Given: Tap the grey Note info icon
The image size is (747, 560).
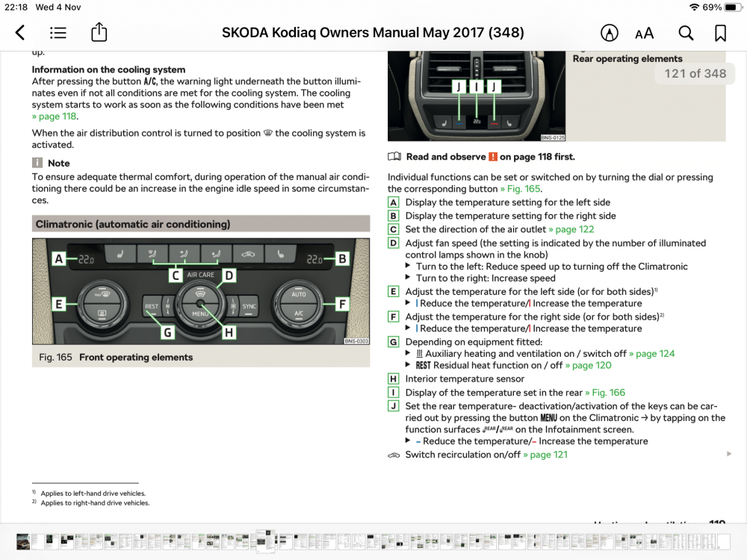Looking at the screenshot, I should 37,163.
